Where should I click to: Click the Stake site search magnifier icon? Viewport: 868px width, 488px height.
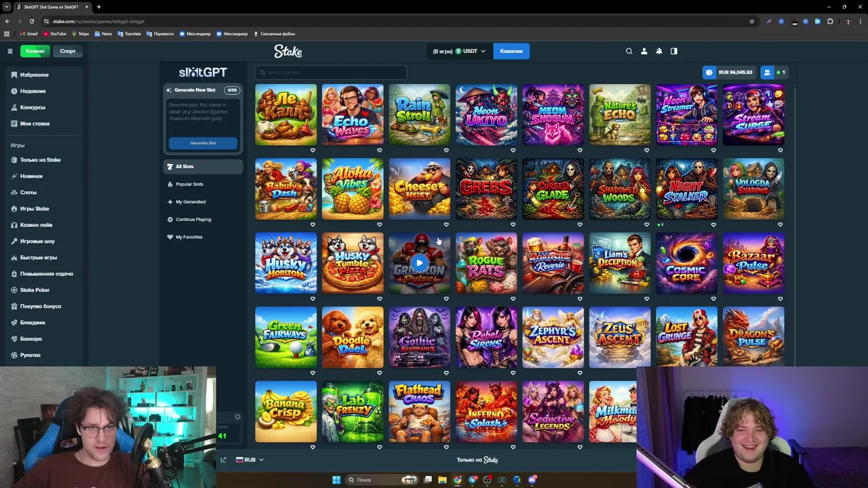click(x=629, y=51)
